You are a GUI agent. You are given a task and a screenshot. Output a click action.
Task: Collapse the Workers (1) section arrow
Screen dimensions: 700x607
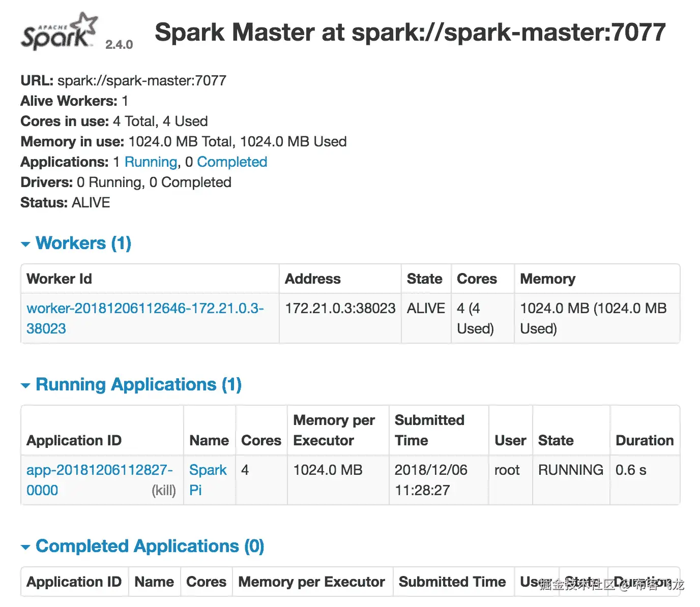pos(25,245)
